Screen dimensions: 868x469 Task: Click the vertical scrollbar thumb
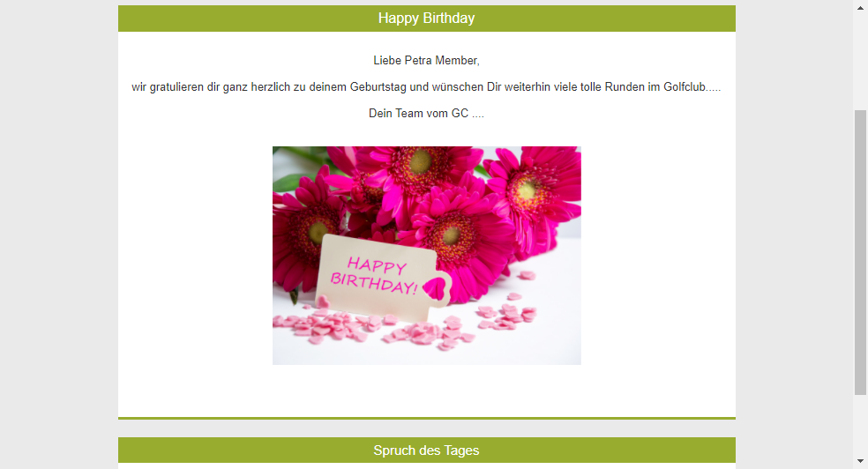[x=860, y=252]
